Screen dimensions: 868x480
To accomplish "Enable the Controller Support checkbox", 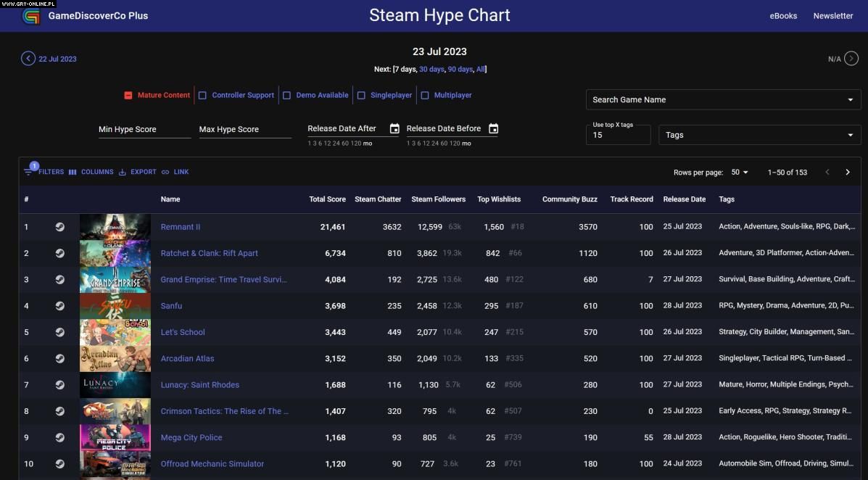I will tap(203, 95).
